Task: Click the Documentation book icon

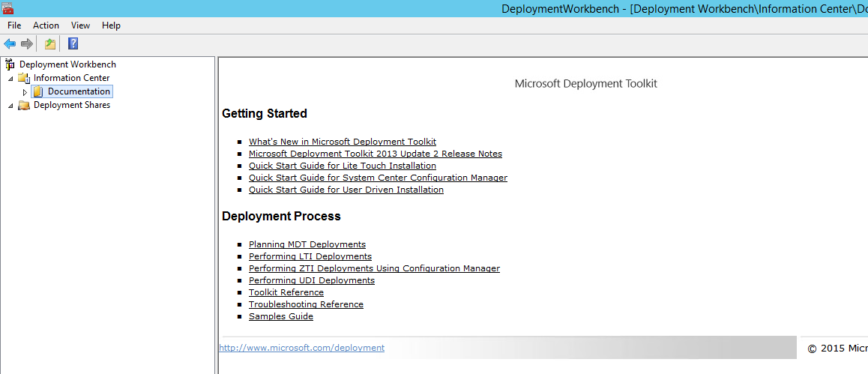Action: 38,91
